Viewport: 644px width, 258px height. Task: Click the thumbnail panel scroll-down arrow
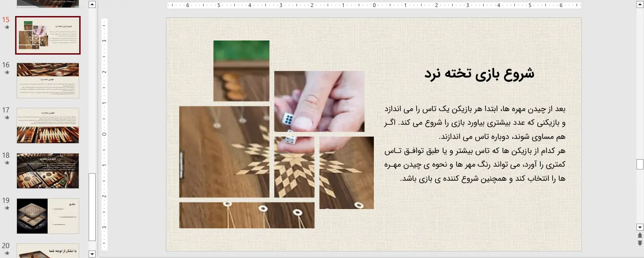[92, 254]
